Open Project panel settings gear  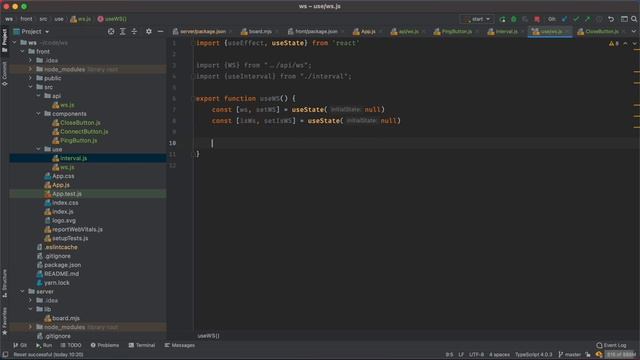pos(149,31)
